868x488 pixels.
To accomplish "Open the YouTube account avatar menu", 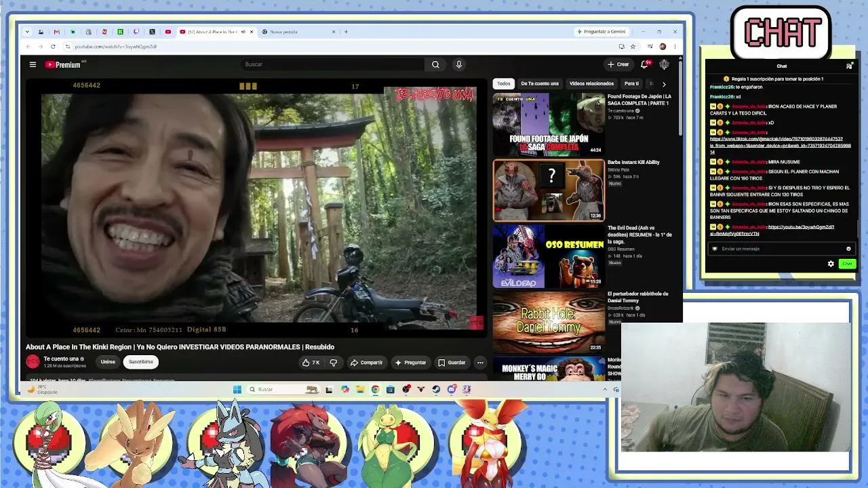I will 664,64.
